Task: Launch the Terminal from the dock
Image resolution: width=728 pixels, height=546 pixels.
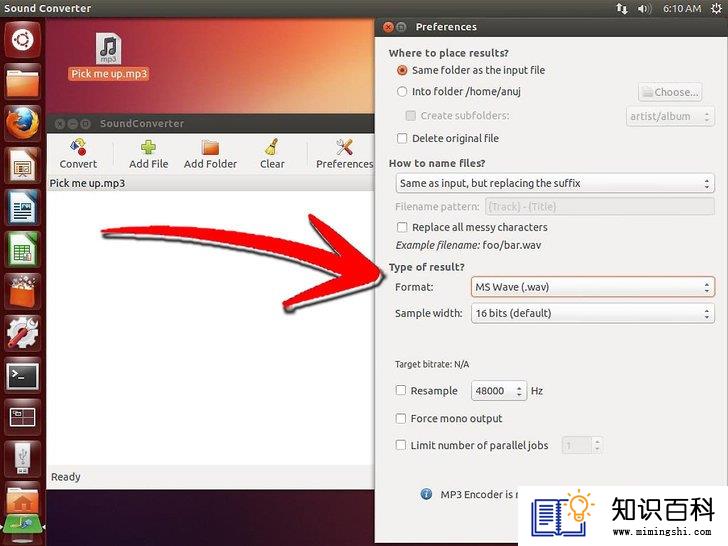Action: (x=22, y=375)
